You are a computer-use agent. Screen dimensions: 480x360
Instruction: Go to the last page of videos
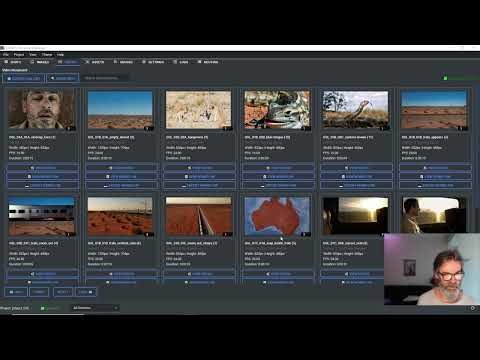86,292
